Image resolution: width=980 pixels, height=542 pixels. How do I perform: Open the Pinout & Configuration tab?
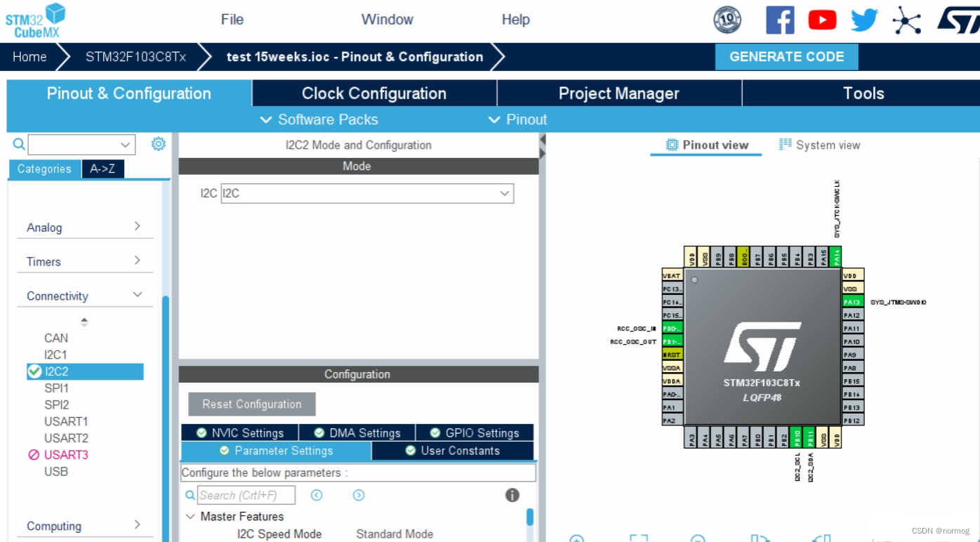coord(129,93)
